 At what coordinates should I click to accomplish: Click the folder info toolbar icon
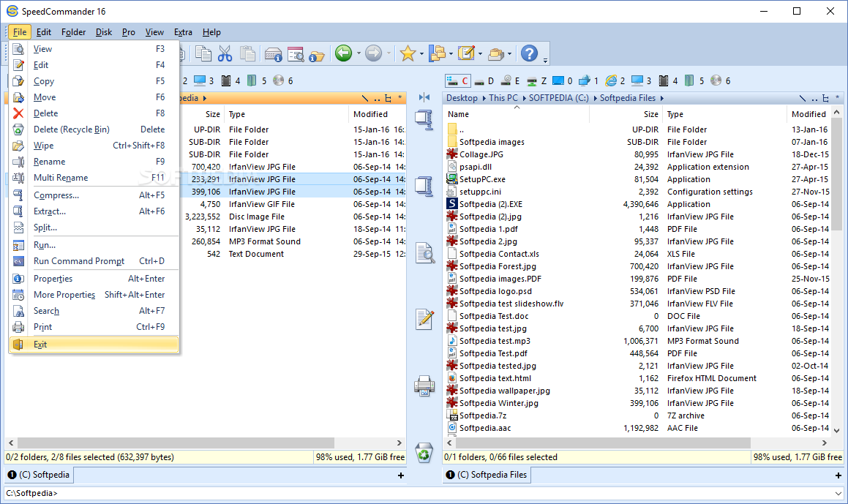pos(317,55)
